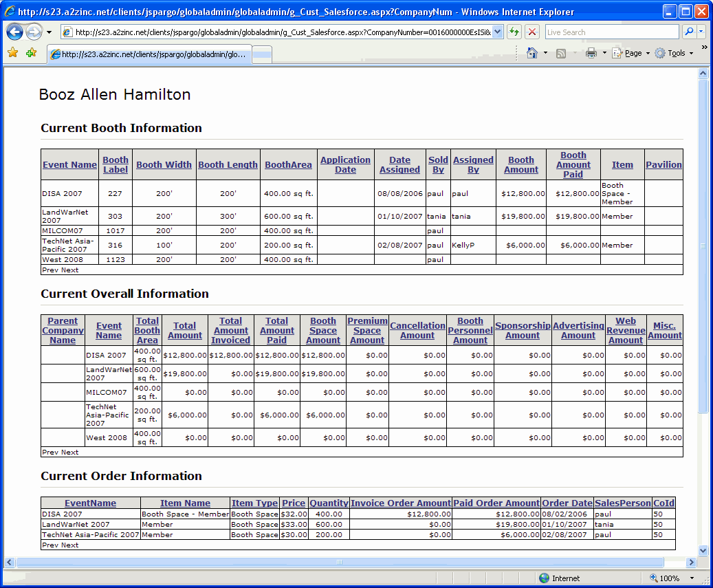
Task: Sort by Pavilion column header
Action: (x=663, y=164)
